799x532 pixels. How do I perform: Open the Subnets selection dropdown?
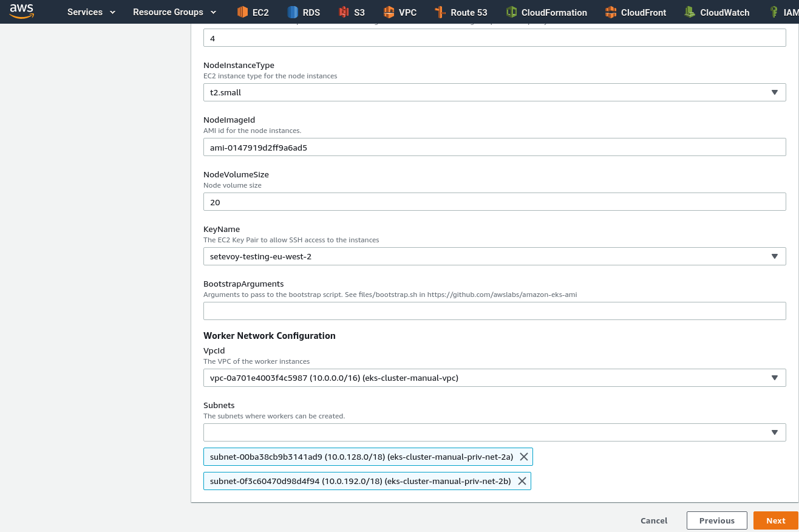click(494, 432)
